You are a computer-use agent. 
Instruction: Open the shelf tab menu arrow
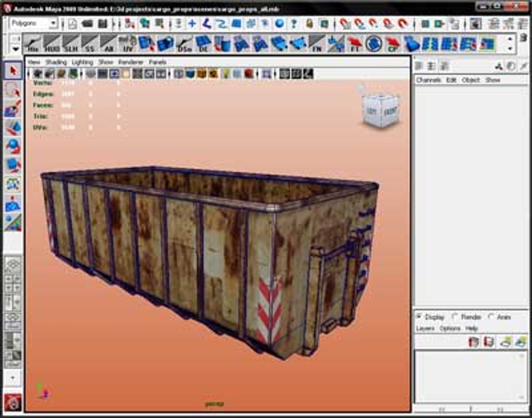(15, 49)
